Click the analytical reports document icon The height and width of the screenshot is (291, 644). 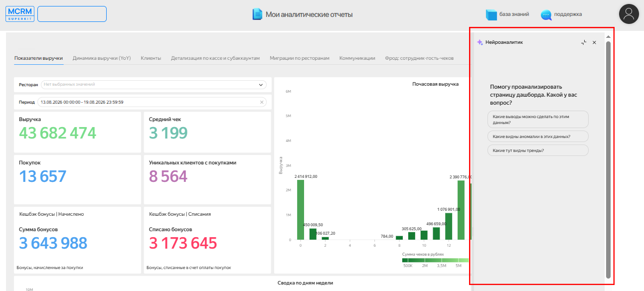pos(257,14)
